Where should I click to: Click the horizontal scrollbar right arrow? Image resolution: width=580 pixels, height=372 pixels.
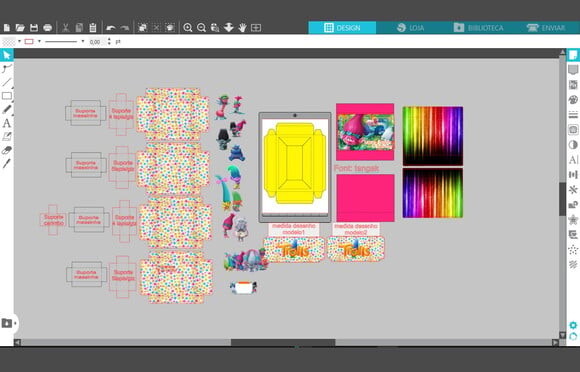pyautogui.click(x=555, y=342)
